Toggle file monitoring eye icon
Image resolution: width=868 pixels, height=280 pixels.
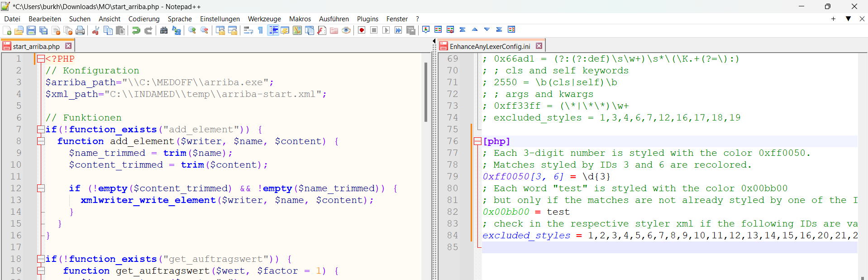(x=346, y=30)
